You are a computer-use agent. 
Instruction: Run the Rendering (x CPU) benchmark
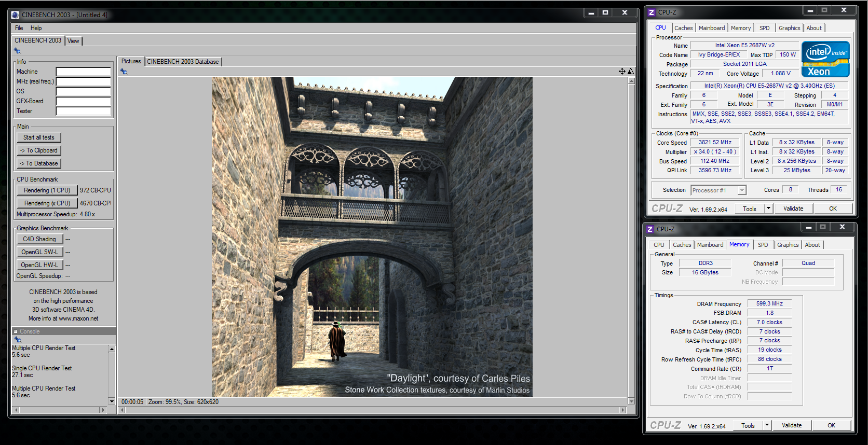pyautogui.click(x=47, y=203)
